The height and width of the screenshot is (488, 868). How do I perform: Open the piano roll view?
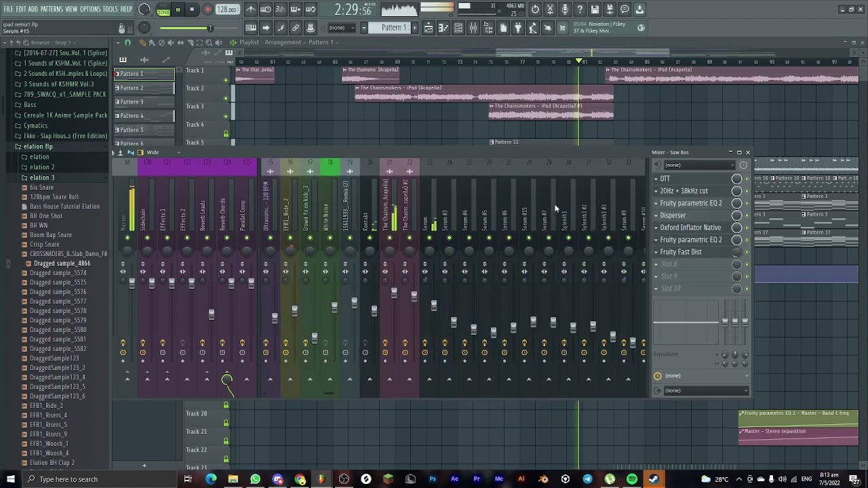(x=443, y=28)
